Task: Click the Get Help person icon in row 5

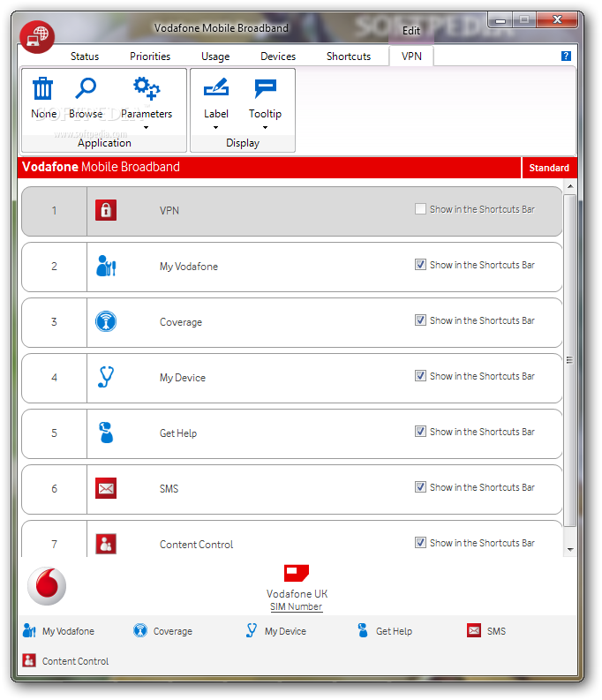Action: click(106, 433)
